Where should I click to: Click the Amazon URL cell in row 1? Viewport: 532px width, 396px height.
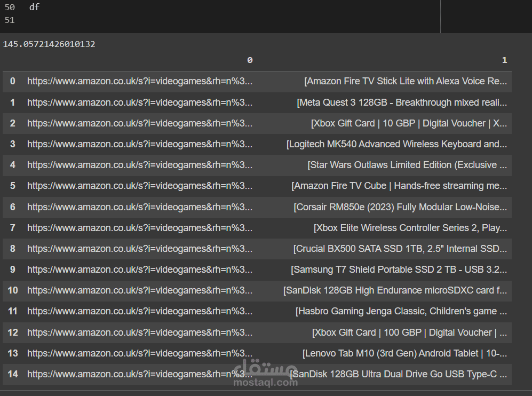point(140,102)
